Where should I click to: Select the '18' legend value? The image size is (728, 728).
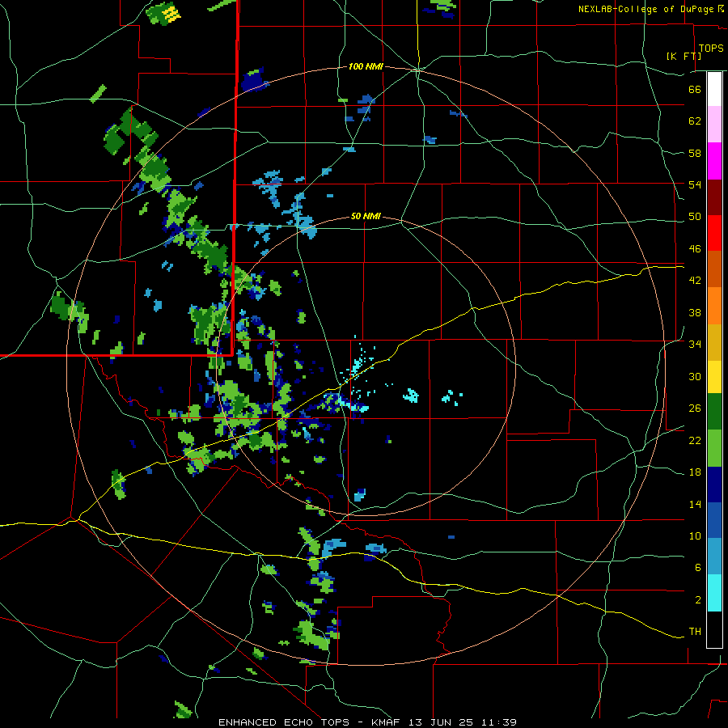pos(695,472)
